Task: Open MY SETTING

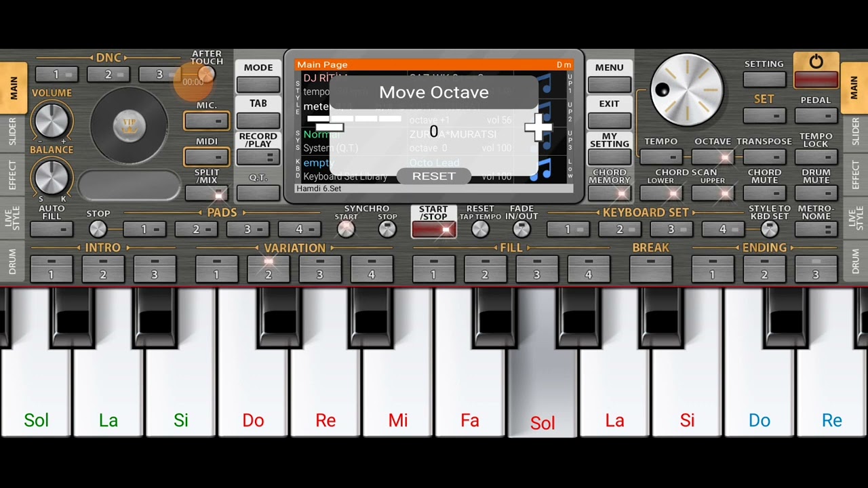Action: (609, 157)
